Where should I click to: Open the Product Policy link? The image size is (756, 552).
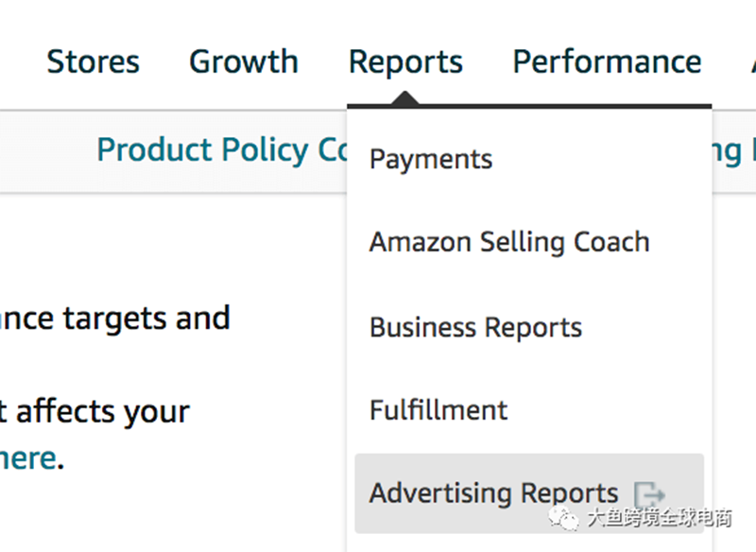(x=222, y=150)
